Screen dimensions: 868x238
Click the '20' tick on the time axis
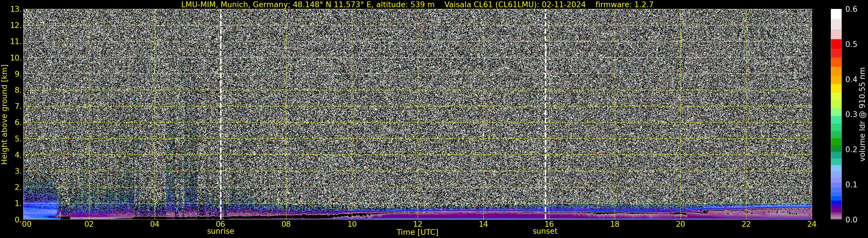pos(680,224)
